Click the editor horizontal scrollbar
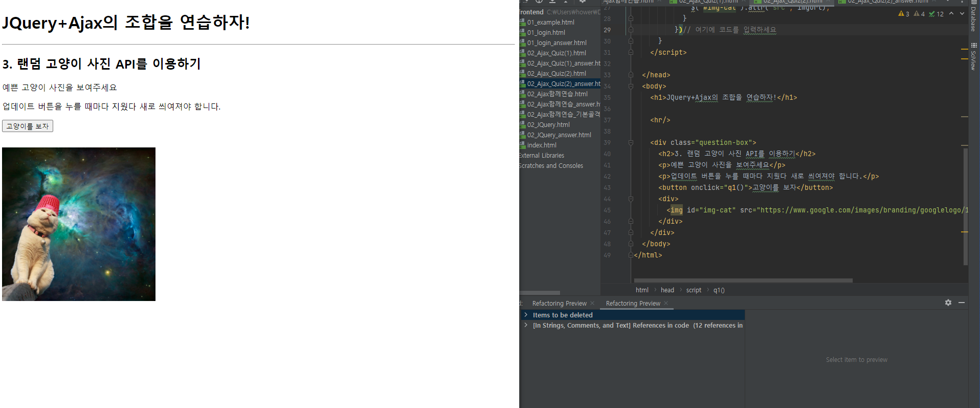The width and height of the screenshot is (980, 408). pos(743,281)
